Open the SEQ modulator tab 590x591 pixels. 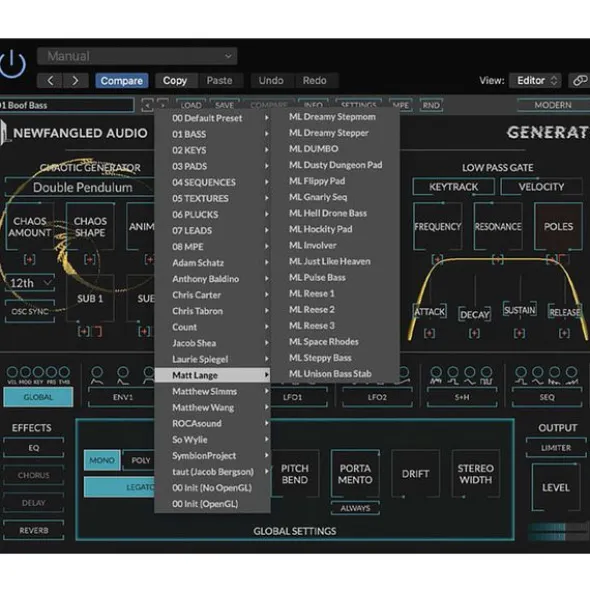point(547,397)
